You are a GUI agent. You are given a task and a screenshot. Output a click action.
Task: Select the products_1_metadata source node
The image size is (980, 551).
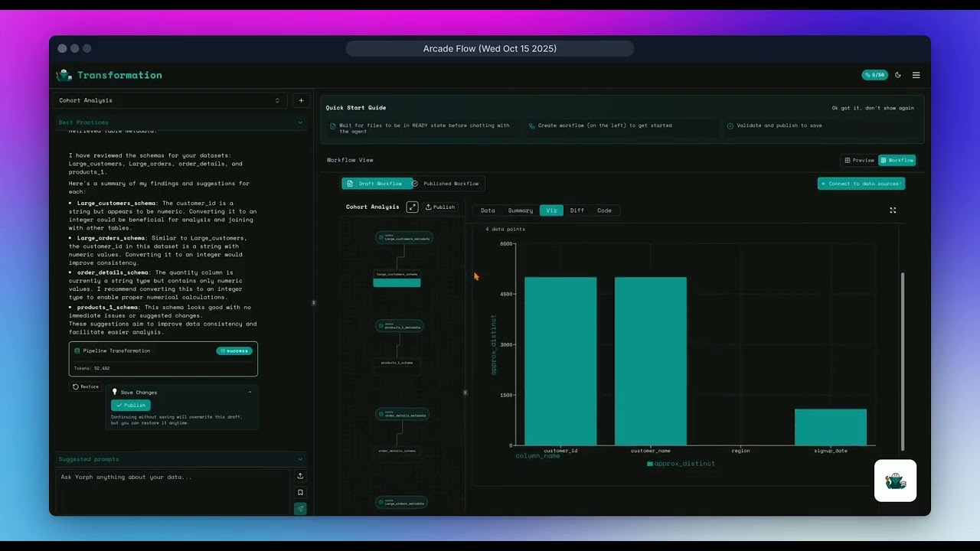pos(400,326)
